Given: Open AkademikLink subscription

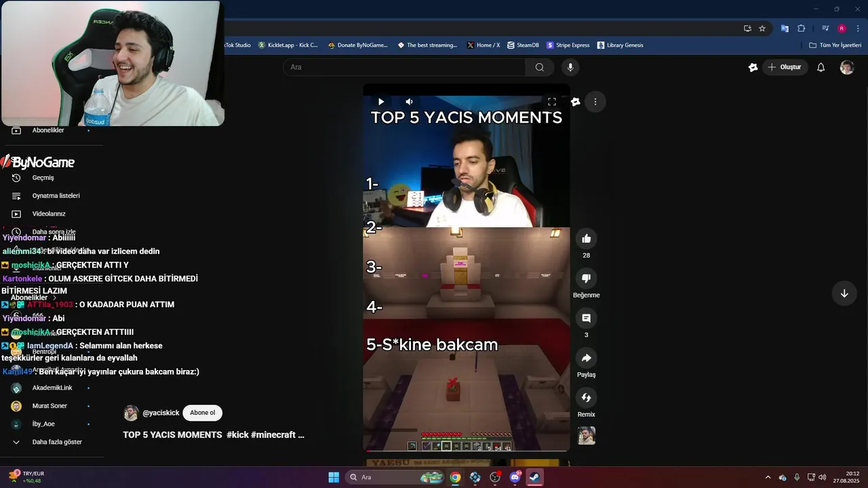Looking at the screenshot, I should coord(52,388).
